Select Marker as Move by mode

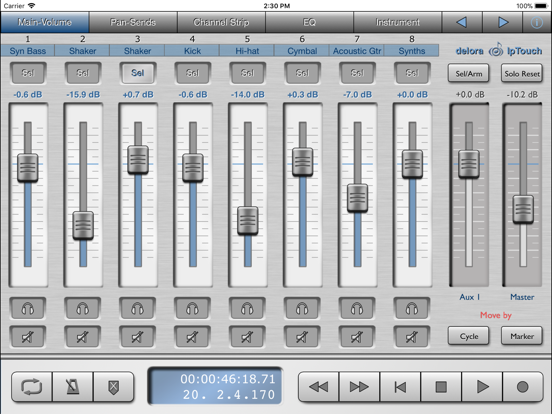pyautogui.click(x=522, y=336)
